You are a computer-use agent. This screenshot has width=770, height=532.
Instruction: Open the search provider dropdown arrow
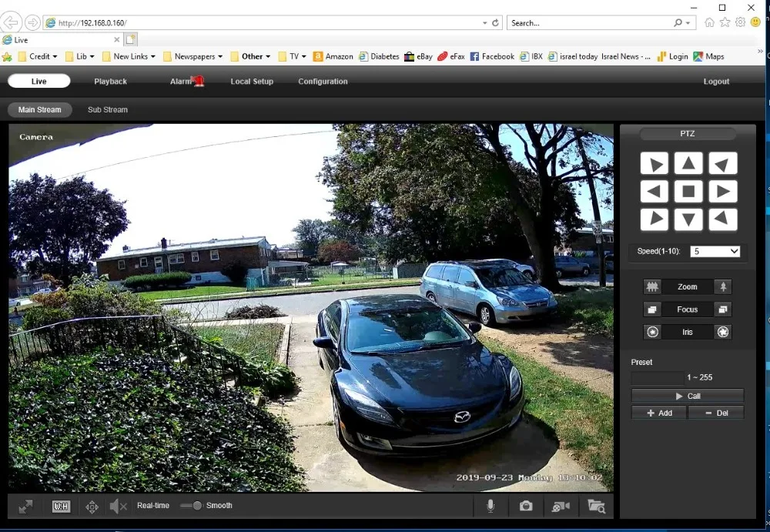point(688,23)
